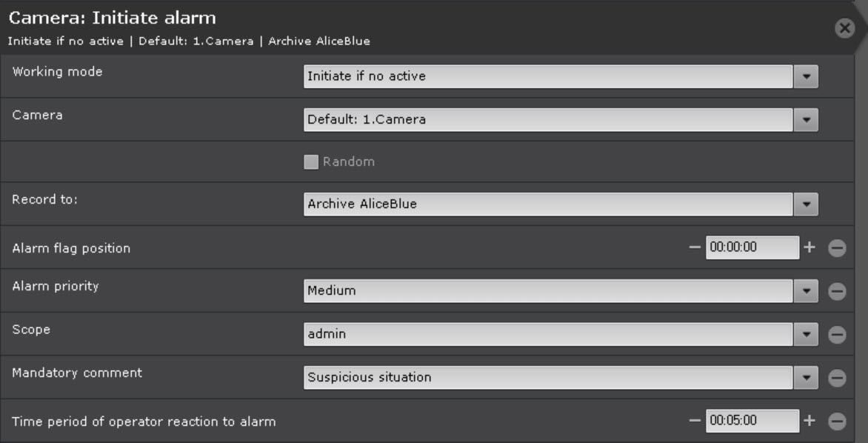The height and width of the screenshot is (443, 868).
Task: Decrease operator reaction time period
Action: point(695,421)
